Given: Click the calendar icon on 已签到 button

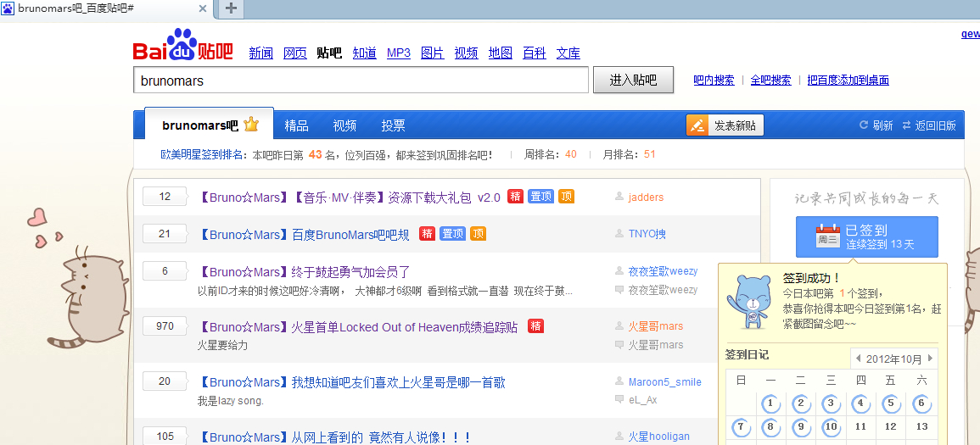Looking at the screenshot, I should [827, 236].
